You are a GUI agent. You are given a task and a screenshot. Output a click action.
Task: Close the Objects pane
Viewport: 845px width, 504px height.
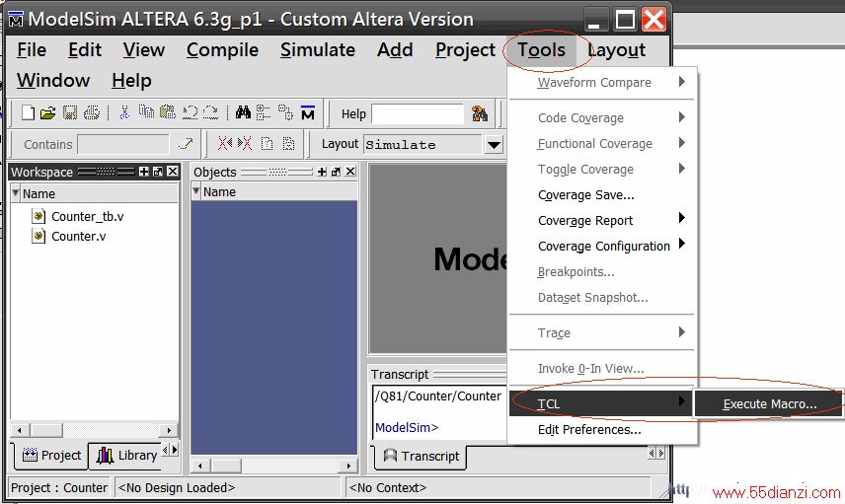pyautogui.click(x=350, y=172)
